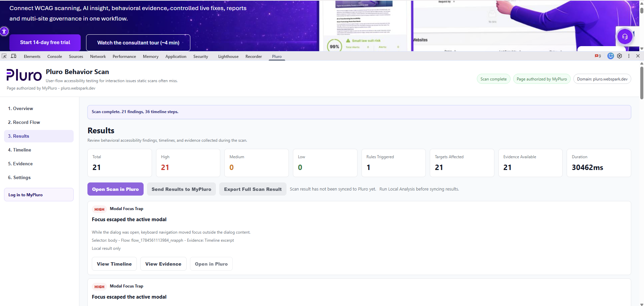This screenshot has height=306, width=644.
Task: Click the Selector: body flow evidence line
Action: 163,240
